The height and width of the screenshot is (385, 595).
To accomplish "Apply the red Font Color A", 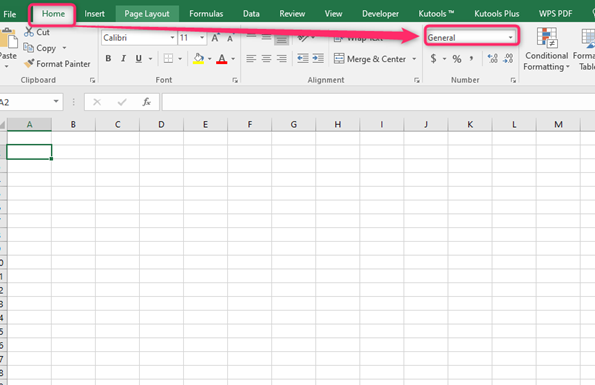I will (x=222, y=58).
